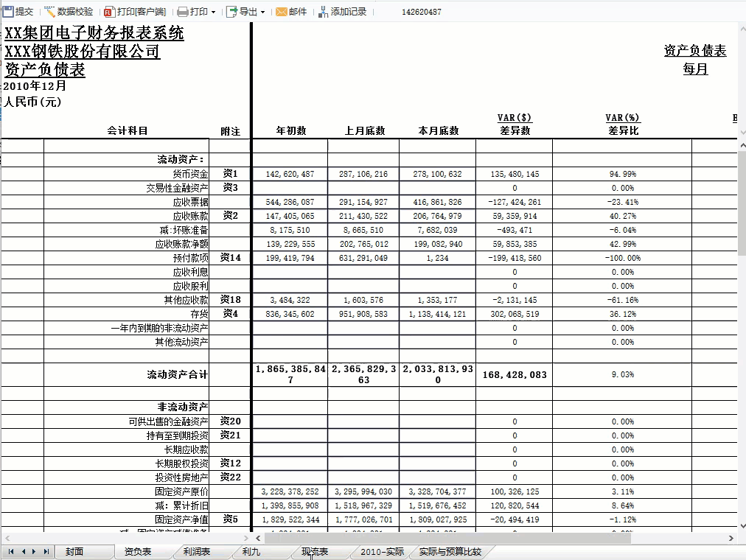Image resolution: width=746 pixels, height=560 pixels.
Task: Click the 每月 heading at top right
Action: coord(696,69)
